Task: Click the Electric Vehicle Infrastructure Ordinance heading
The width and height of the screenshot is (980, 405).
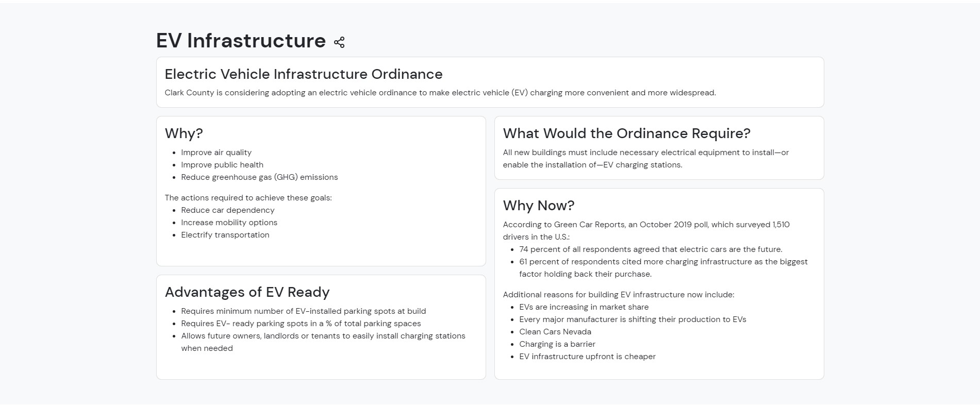Action: tap(303, 74)
